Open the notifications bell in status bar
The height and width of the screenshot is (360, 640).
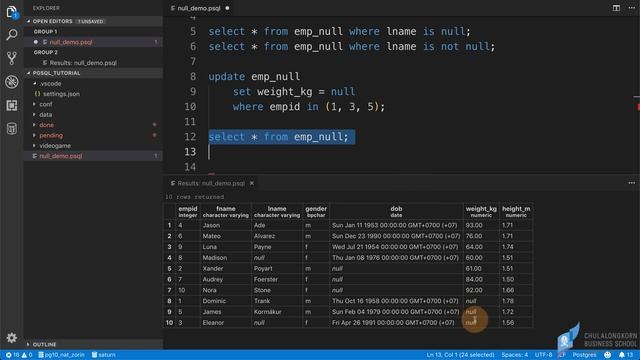tap(625, 355)
